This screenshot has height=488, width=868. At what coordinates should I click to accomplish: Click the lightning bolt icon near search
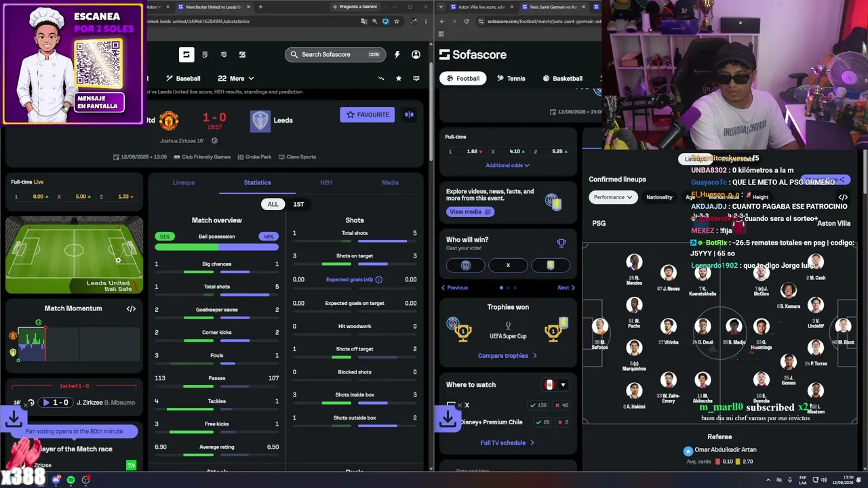pyautogui.click(x=397, y=55)
